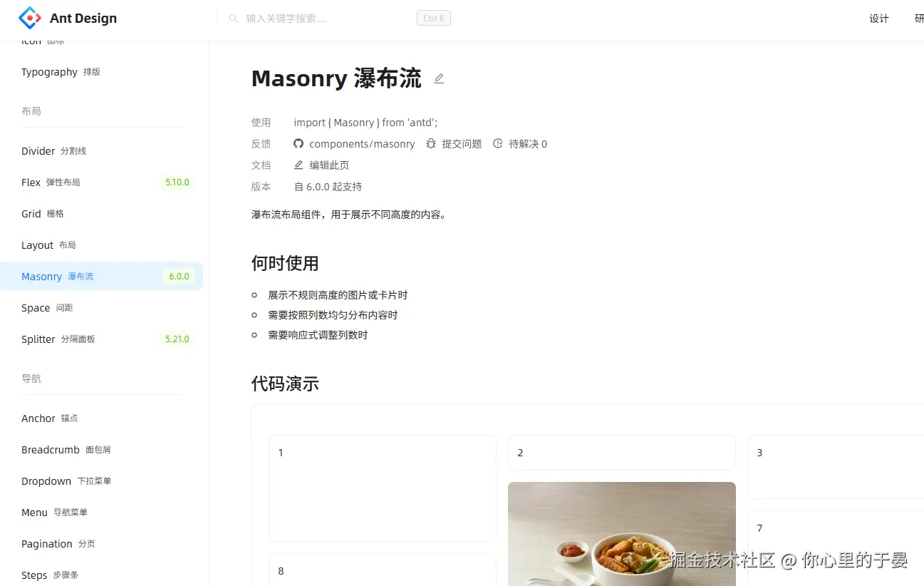Click the search magnifier icon

tap(234, 19)
